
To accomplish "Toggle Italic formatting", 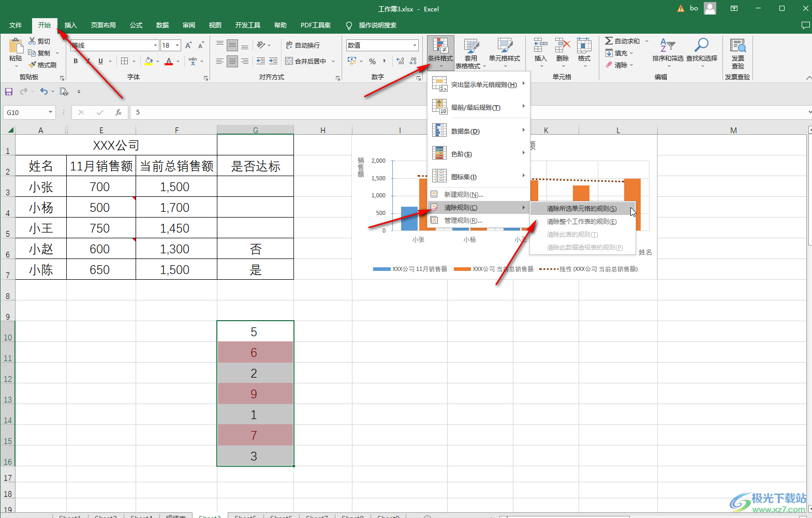I will [88, 61].
